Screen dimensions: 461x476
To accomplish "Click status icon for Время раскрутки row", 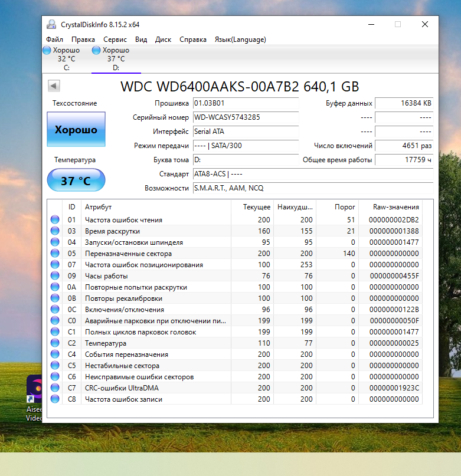I will (55, 231).
